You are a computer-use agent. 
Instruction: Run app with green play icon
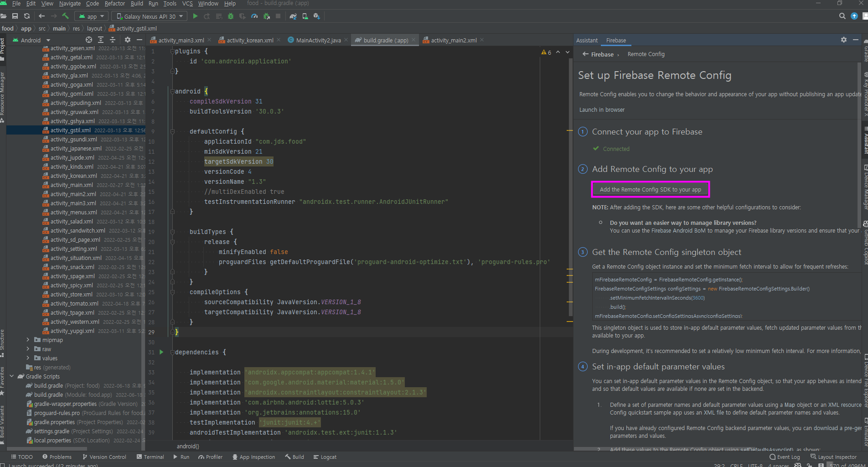coord(195,16)
